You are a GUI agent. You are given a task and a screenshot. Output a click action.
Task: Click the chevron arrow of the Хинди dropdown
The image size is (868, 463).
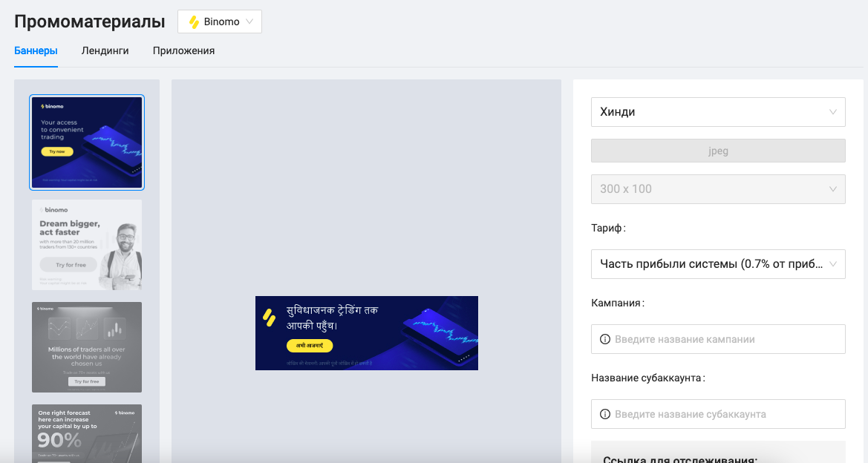tap(832, 112)
